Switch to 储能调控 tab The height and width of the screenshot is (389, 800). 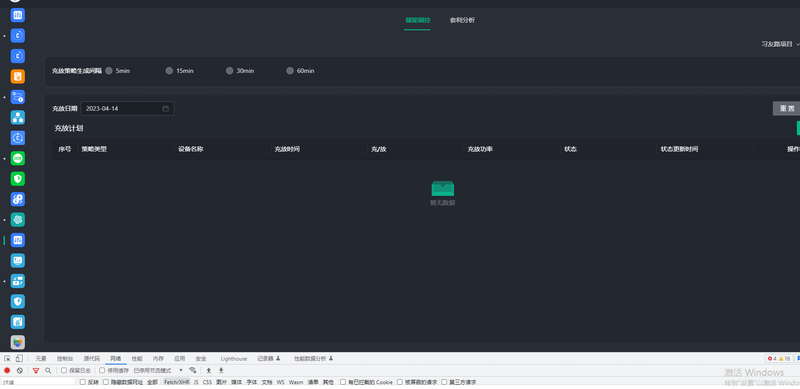(x=417, y=20)
